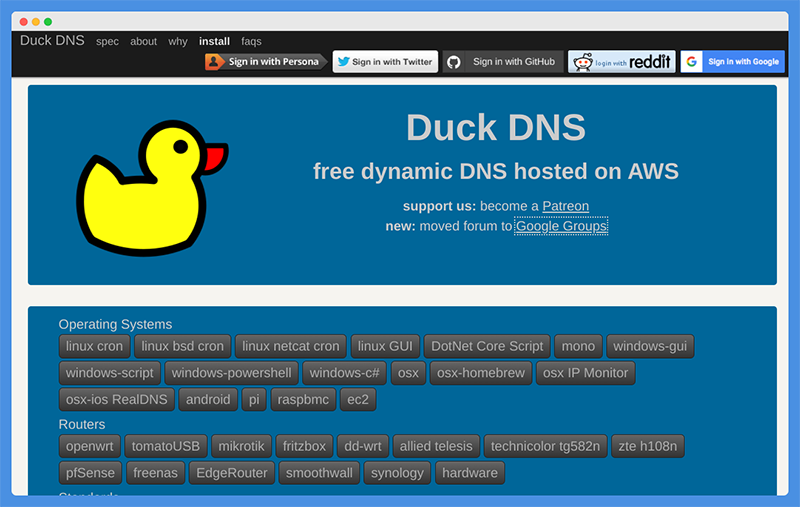Open the spec menu item
The image size is (800, 507).
pyautogui.click(x=107, y=41)
